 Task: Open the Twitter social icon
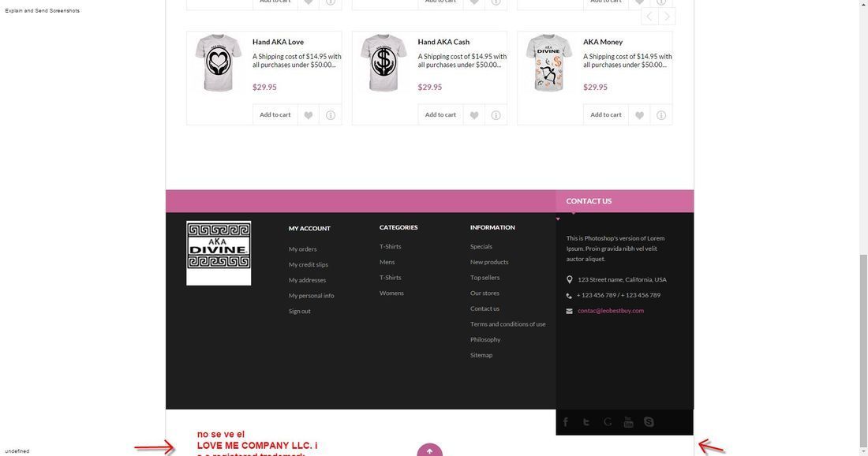click(586, 422)
